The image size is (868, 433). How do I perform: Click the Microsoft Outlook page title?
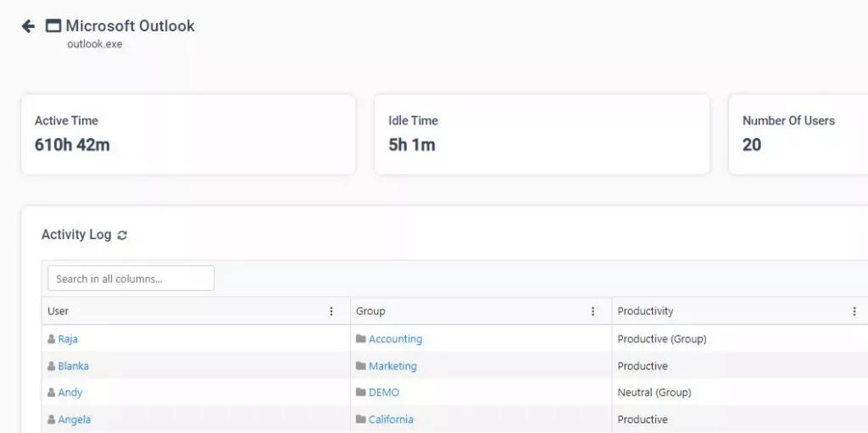click(130, 26)
